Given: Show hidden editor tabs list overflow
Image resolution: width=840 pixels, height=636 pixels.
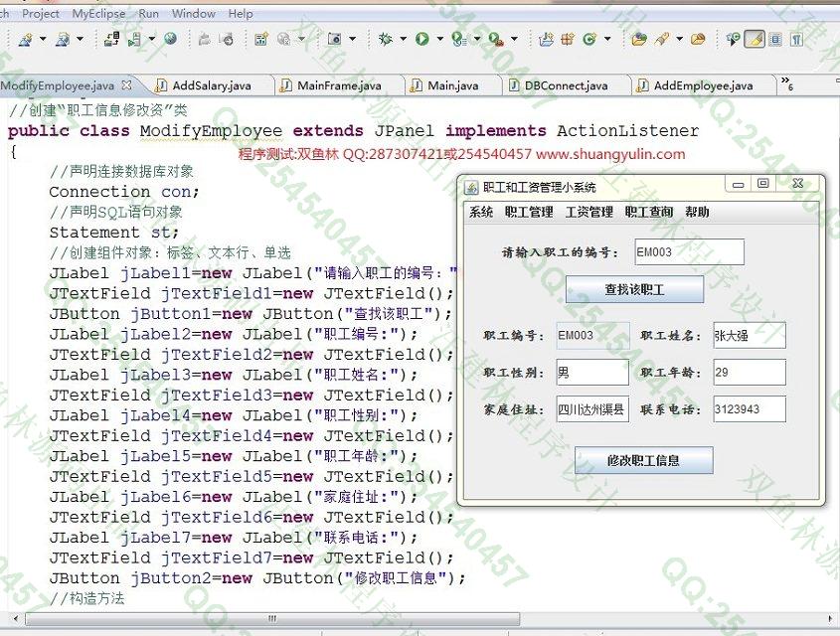Looking at the screenshot, I should 787,83.
